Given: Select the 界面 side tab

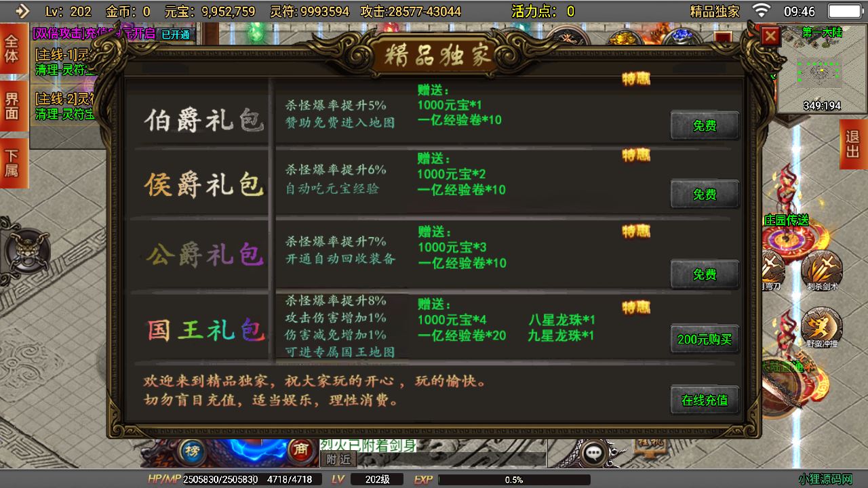Looking at the screenshot, I should [13, 106].
